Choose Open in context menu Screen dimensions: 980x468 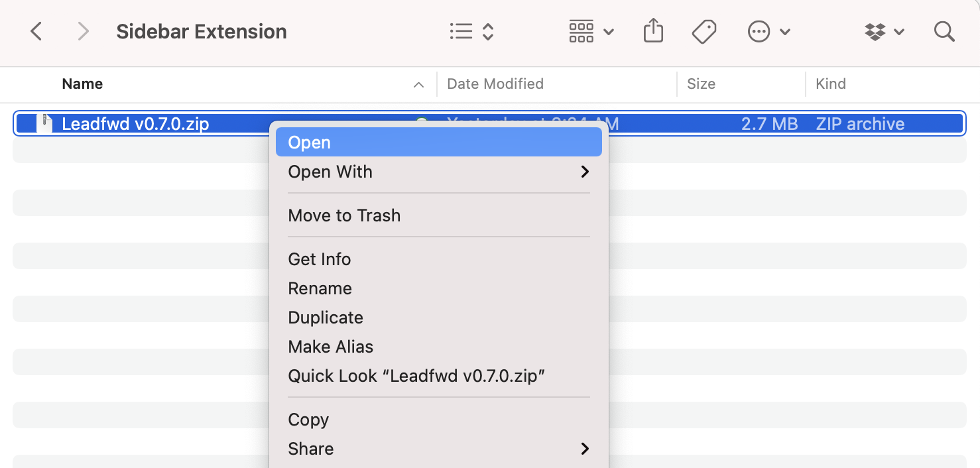(x=439, y=143)
